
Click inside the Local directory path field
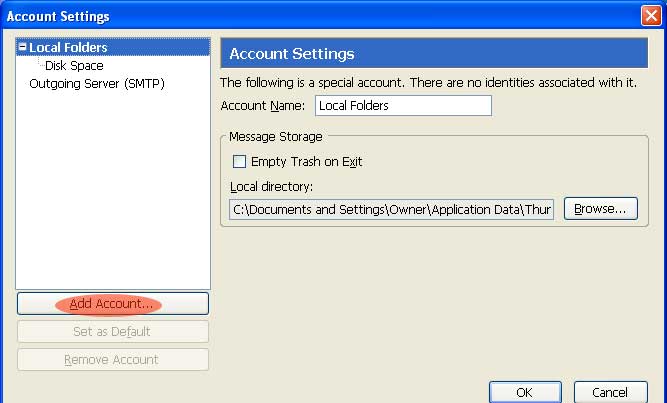pos(392,209)
